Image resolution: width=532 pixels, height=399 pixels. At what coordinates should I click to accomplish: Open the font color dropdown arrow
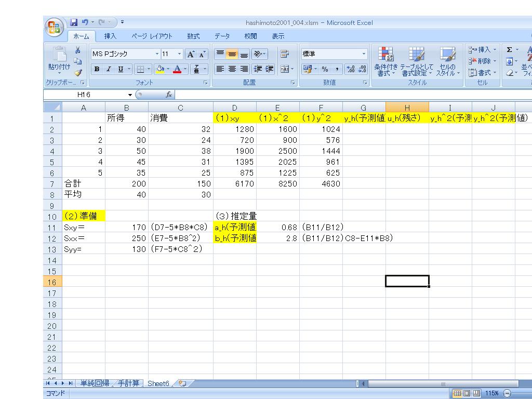185,69
